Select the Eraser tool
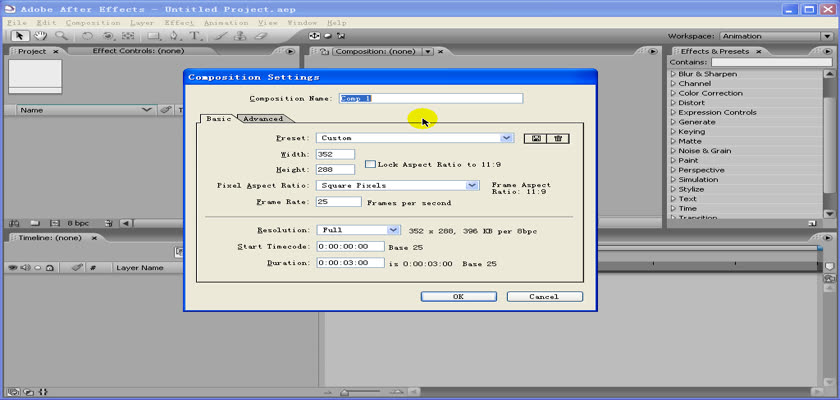Screen dimensions: 840x400 pyautogui.click(x=260, y=36)
